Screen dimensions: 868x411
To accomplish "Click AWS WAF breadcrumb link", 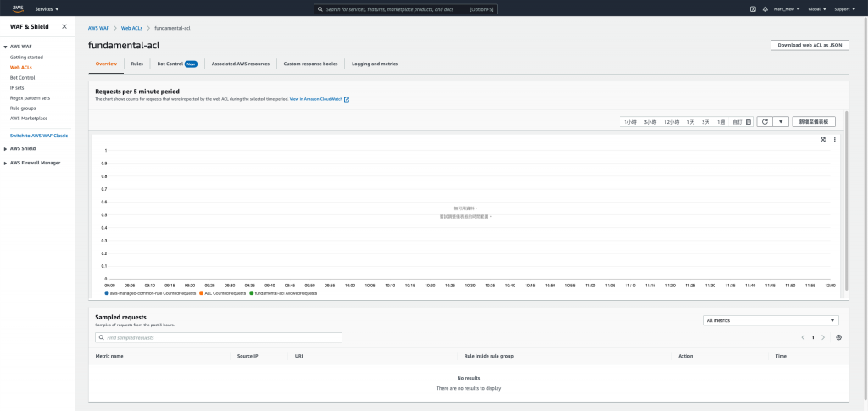I will pyautogui.click(x=98, y=28).
